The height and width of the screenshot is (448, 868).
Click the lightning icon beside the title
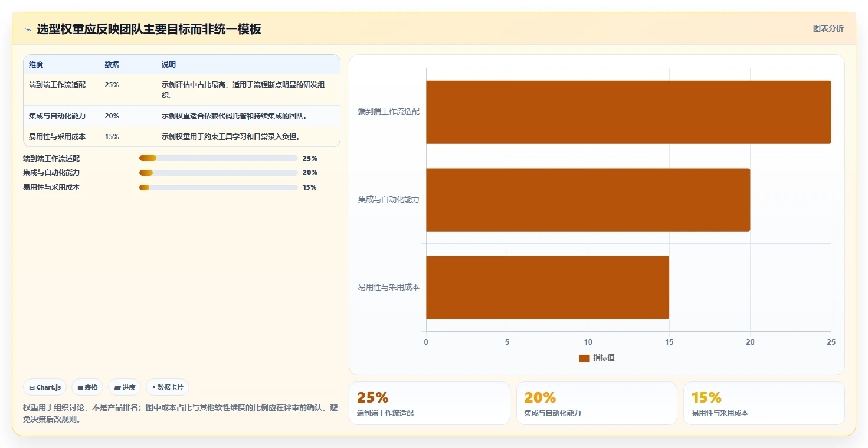(28, 29)
